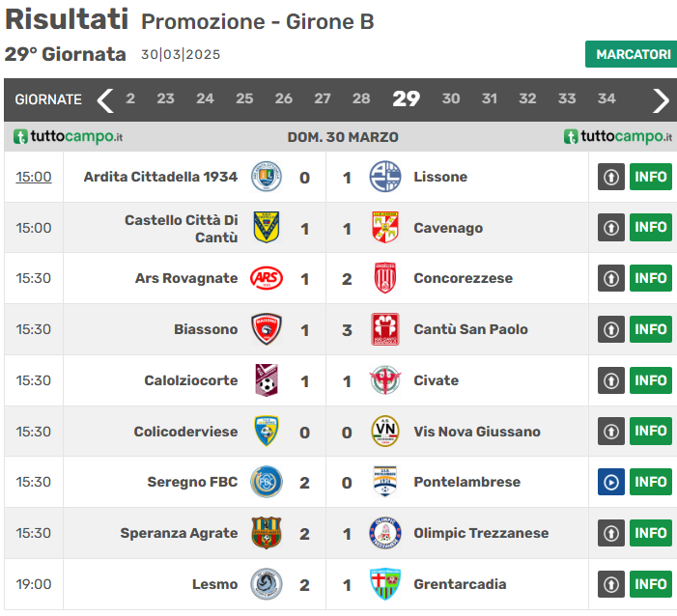Click the 15:00 time link for Ardita Cittadella

(34, 177)
